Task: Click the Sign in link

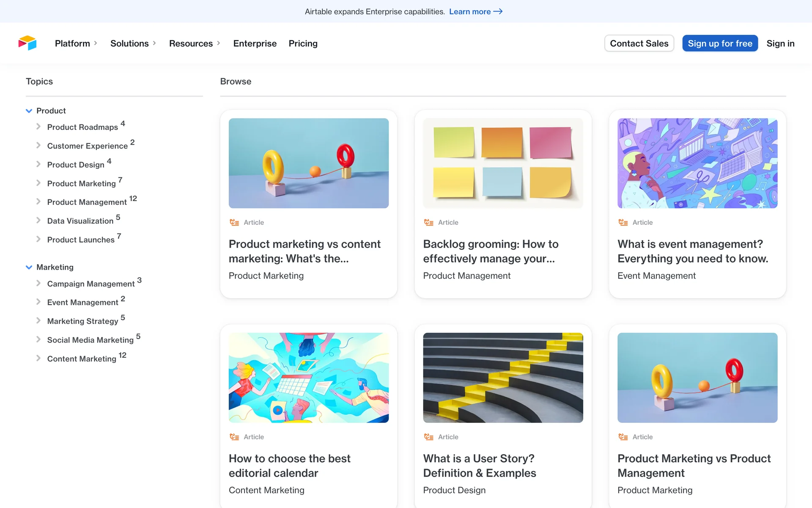Action: (x=780, y=43)
